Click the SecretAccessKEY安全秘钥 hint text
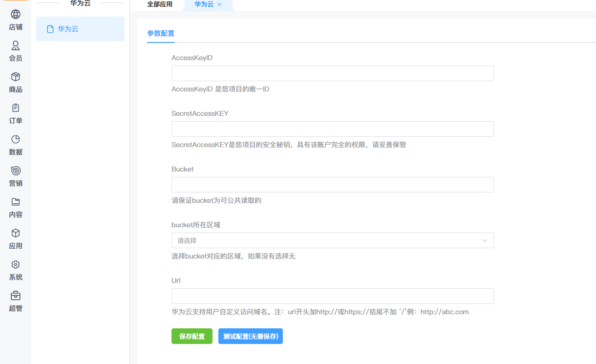The image size is (596, 364). click(x=289, y=145)
